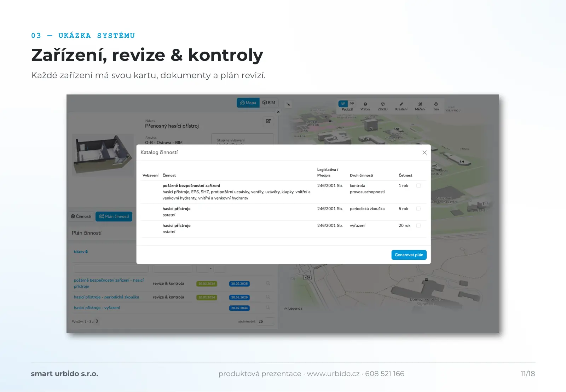Viewport: 566px width, 392px height.
Task: Click the magnifier icon in the 20.02.2025 row
Action: pyautogui.click(x=268, y=283)
